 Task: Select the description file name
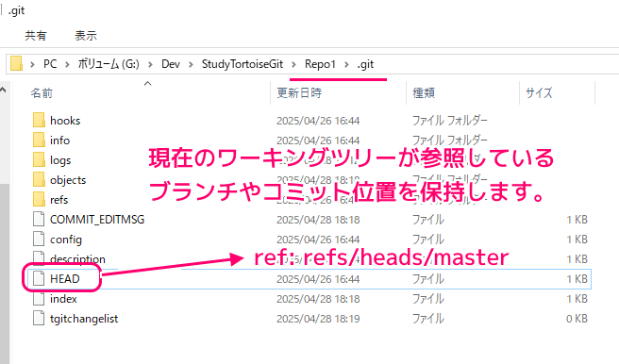click(77, 259)
